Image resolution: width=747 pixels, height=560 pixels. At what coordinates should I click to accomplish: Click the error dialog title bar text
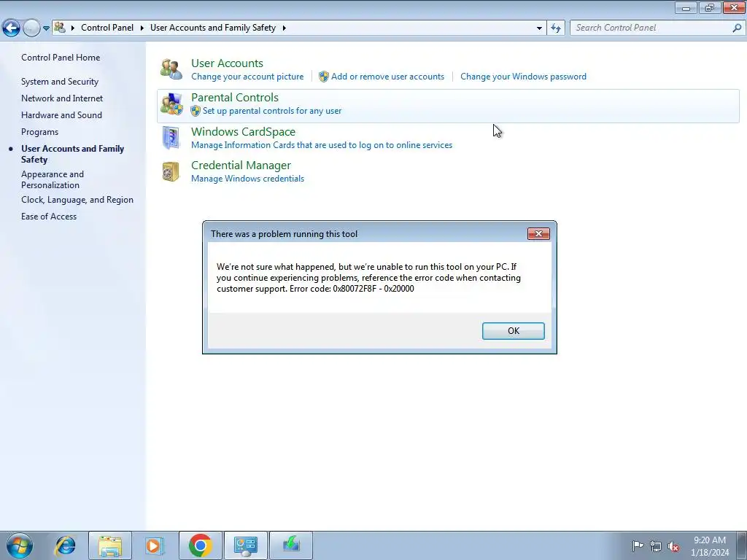point(284,234)
